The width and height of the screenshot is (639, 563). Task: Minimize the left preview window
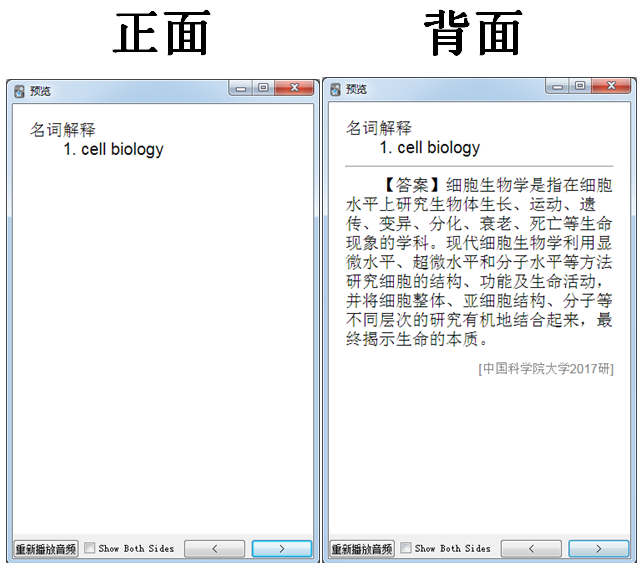(241, 88)
